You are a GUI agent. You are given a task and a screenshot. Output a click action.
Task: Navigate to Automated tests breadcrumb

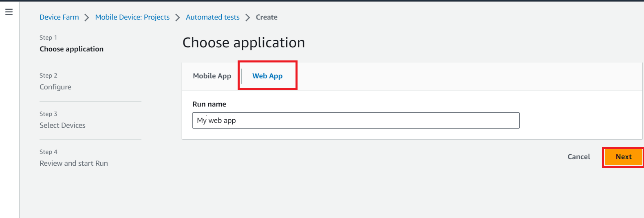(x=212, y=17)
